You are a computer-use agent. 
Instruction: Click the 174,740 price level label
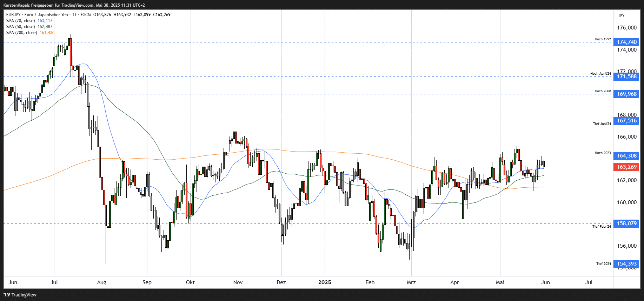[x=626, y=42]
